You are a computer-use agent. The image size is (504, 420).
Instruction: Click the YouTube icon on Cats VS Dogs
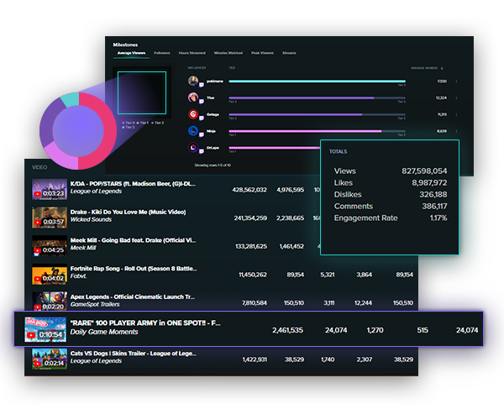point(38,364)
